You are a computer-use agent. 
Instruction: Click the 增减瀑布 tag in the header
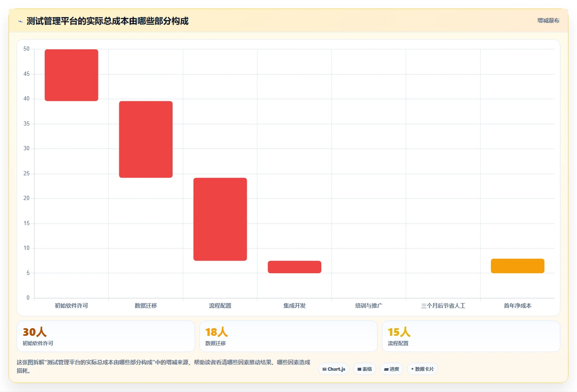pyautogui.click(x=548, y=20)
